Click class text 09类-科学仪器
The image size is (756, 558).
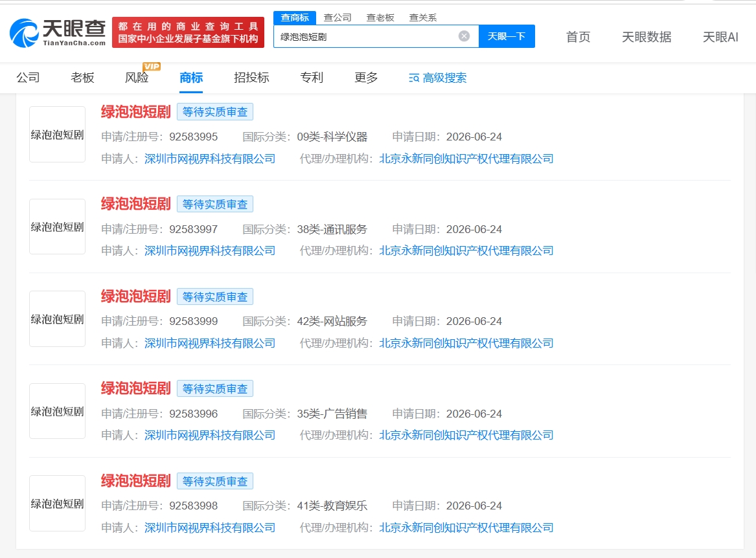[332, 137]
